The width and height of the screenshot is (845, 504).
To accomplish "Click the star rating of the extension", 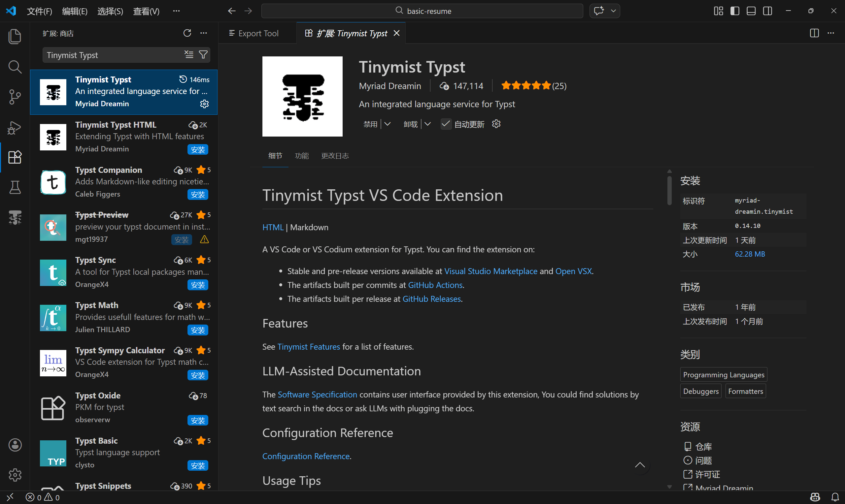I will pos(533,85).
